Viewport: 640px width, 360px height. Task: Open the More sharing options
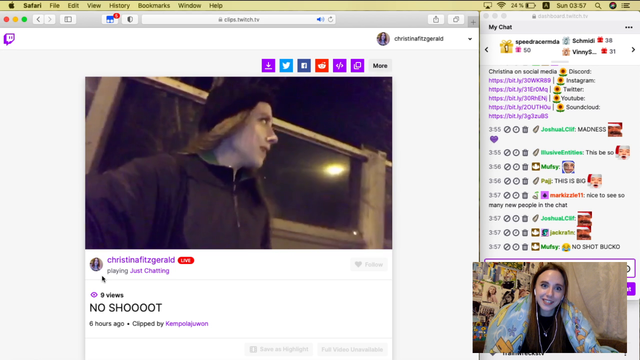[380, 66]
